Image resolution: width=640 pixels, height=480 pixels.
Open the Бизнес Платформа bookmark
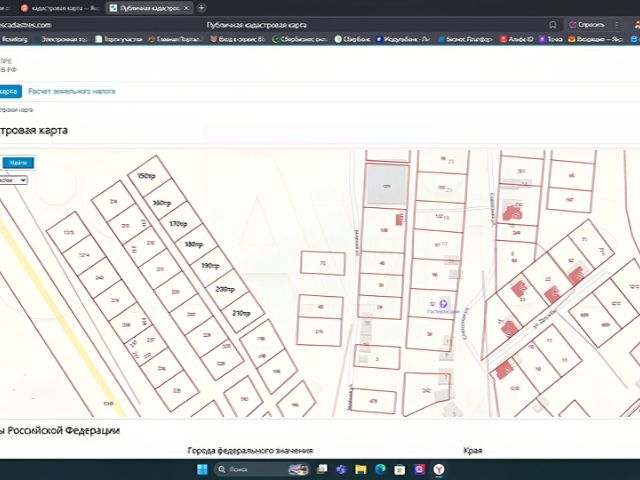click(466, 39)
